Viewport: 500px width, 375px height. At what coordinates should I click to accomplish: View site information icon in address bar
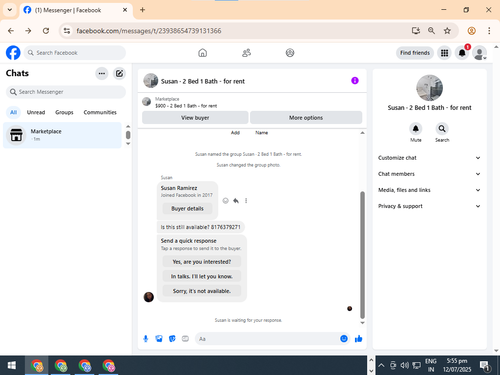(67, 31)
